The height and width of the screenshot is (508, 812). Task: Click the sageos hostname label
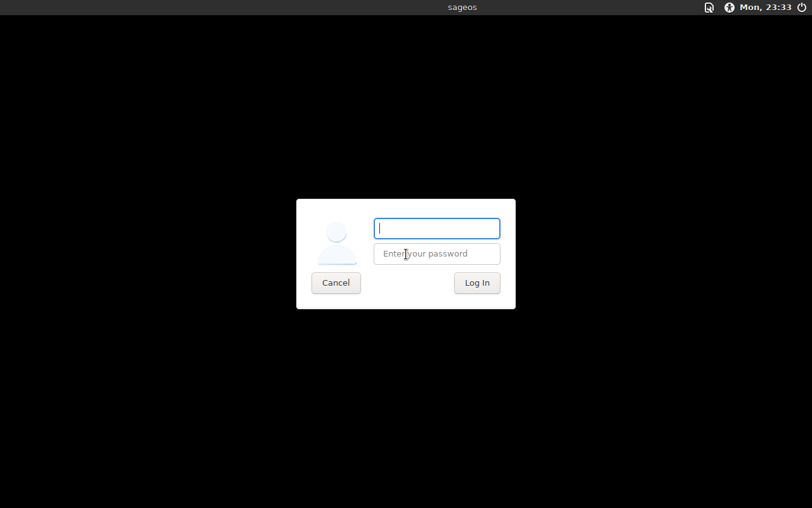click(x=462, y=8)
